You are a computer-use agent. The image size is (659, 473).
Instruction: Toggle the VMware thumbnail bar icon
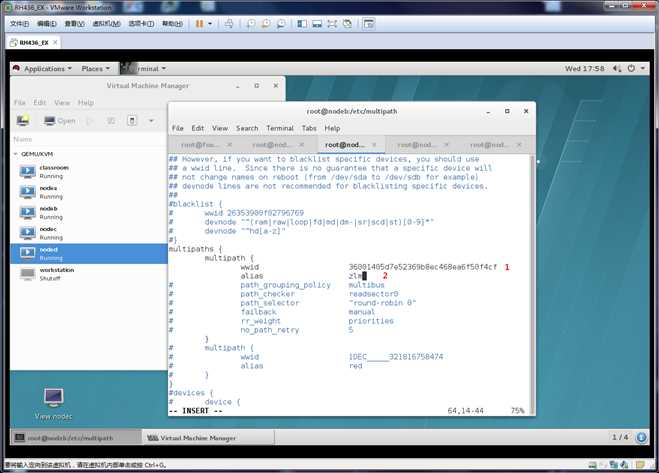(317, 24)
